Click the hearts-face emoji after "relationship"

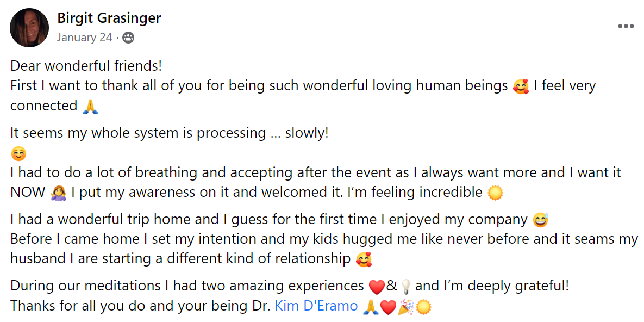click(364, 259)
